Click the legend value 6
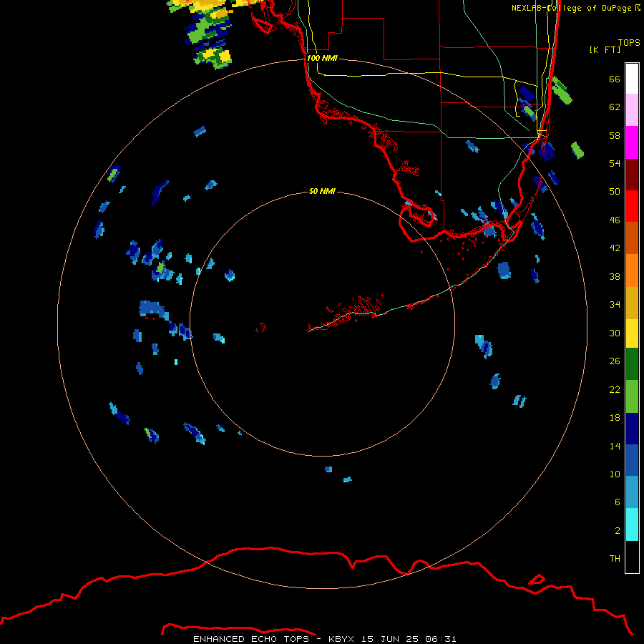This screenshot has width=644, height=644. (618, 502)
